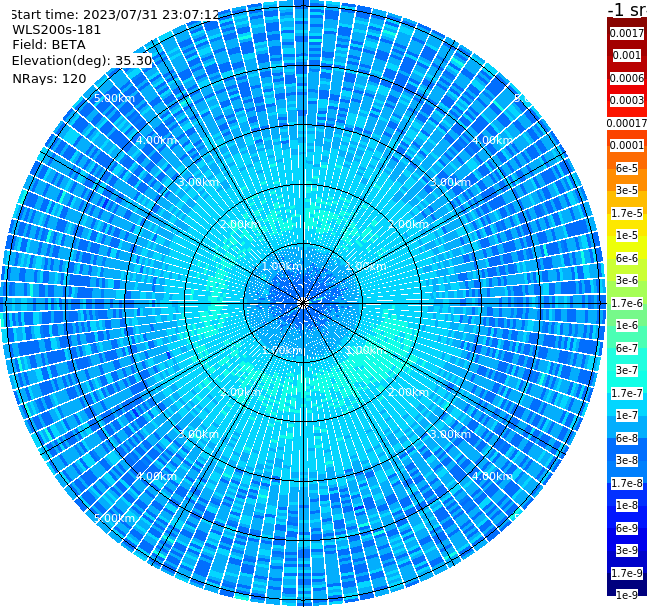Pick the 3e-6 colorbar label

pyautogui.click(x=627, y=280)
